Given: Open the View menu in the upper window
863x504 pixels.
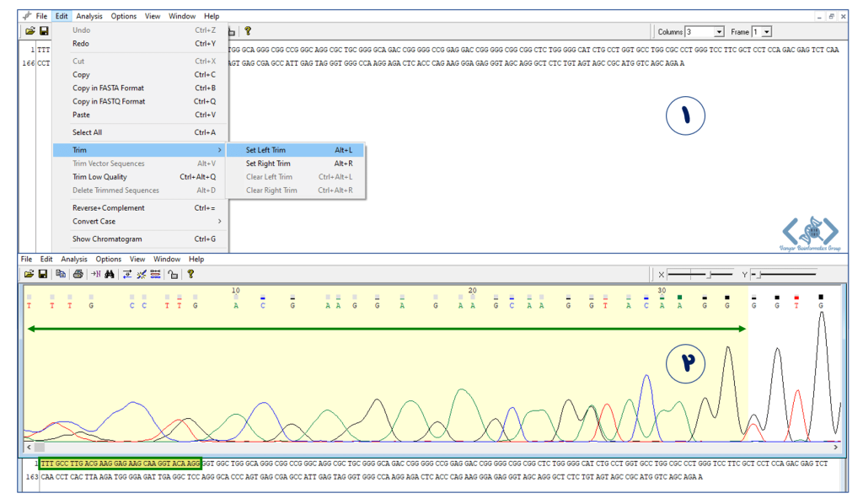Looking at the screenshot, I should (x=153, y=16).
